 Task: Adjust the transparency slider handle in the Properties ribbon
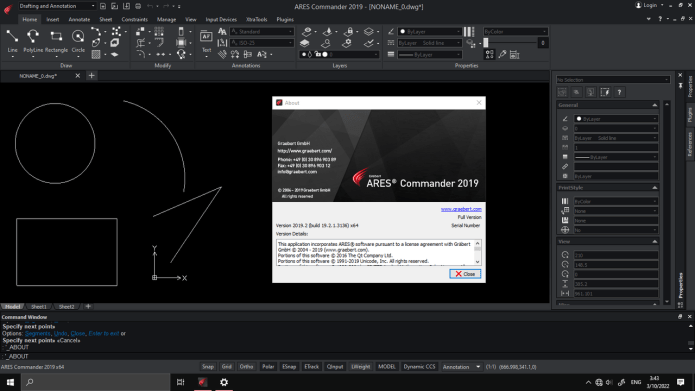tap(486, 43)
